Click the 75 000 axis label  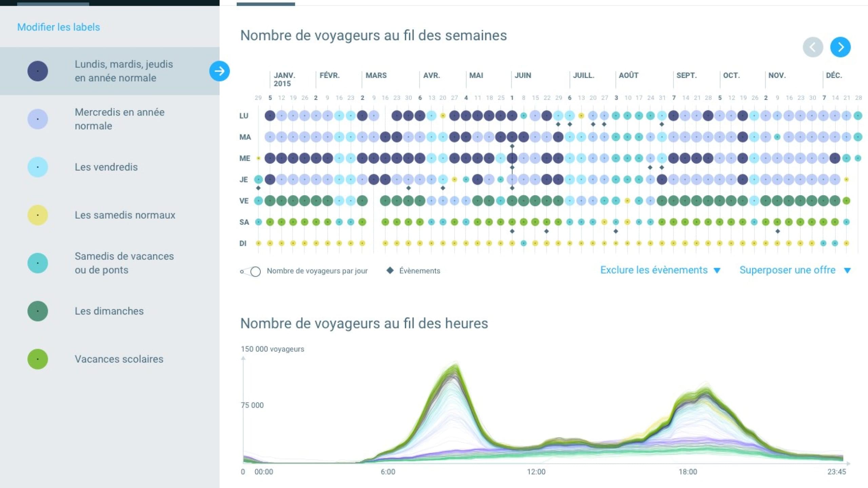(x=252, y=405)
